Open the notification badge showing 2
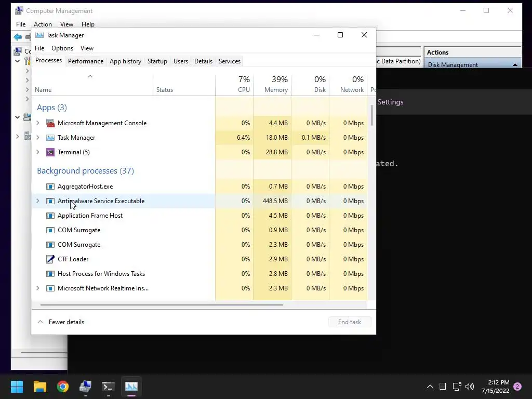Screen dimensions: 532x399 pos(517,387)
